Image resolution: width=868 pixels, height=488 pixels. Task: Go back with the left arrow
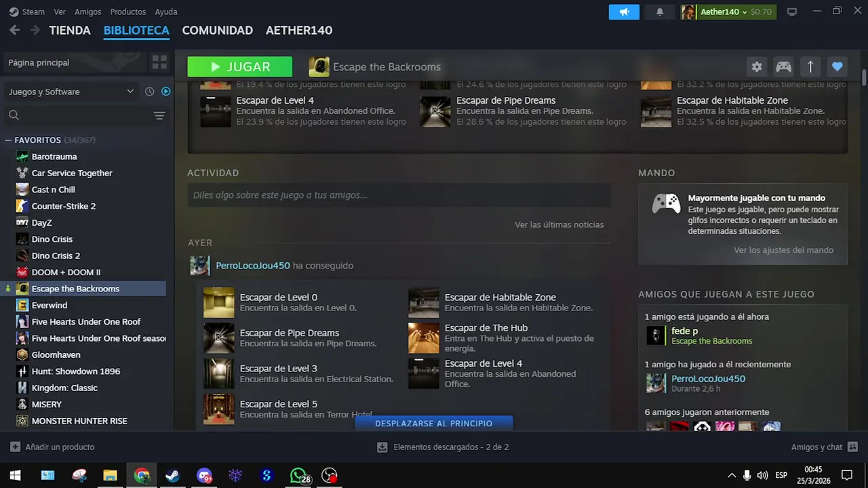point(15,30)
